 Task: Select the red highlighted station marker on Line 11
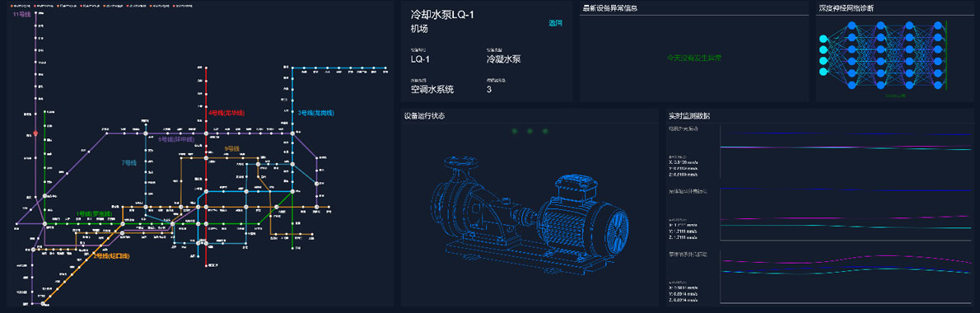tap(35, 133)
